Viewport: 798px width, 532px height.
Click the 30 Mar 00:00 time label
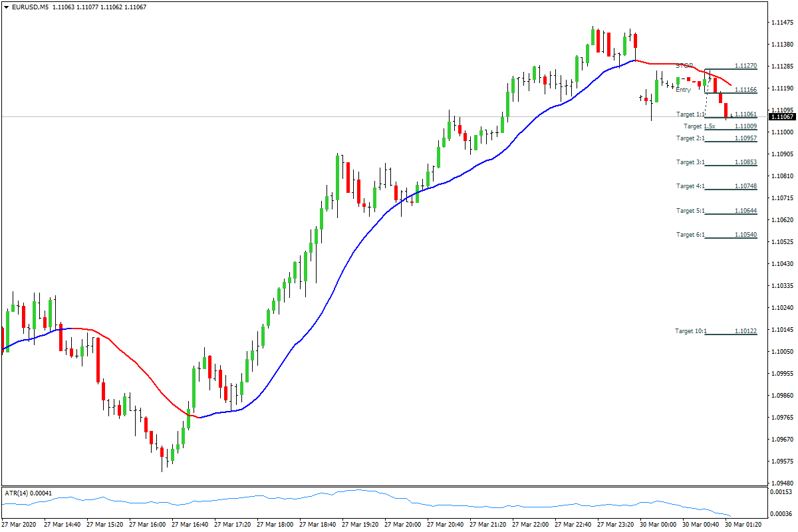[658, 525]
